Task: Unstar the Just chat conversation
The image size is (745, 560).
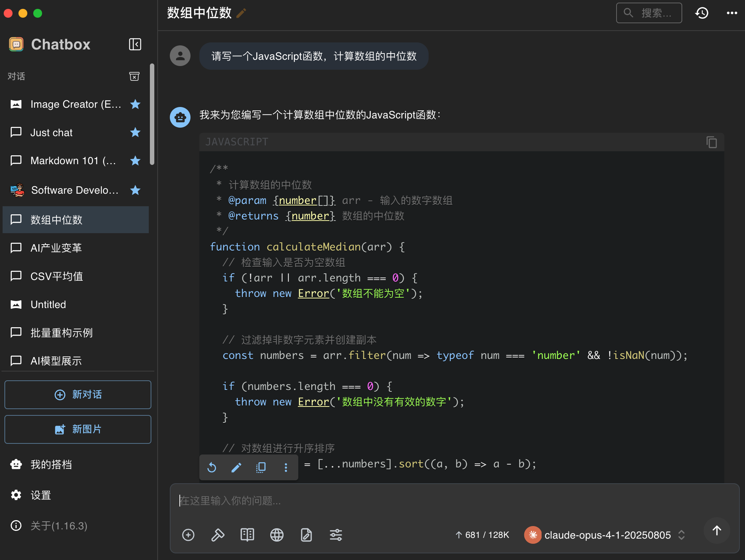Action: click(x=135, y=132)
